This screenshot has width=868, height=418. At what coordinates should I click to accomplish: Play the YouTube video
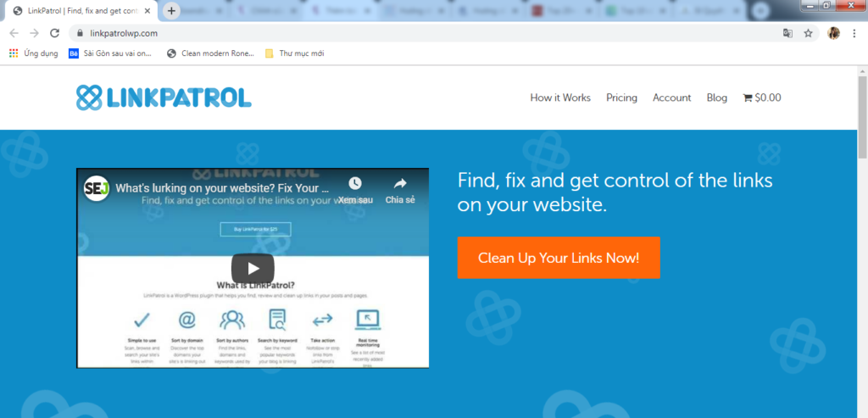pos(253,269)
